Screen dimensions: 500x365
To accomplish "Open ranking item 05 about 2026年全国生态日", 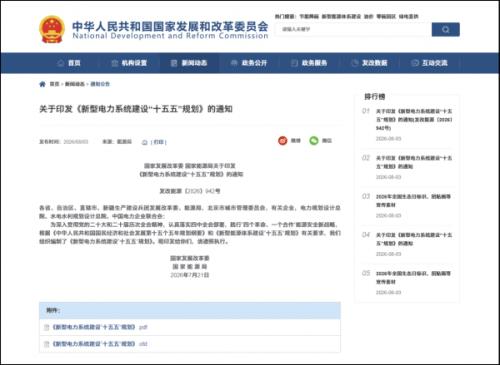I will click(x=413, y=278).
